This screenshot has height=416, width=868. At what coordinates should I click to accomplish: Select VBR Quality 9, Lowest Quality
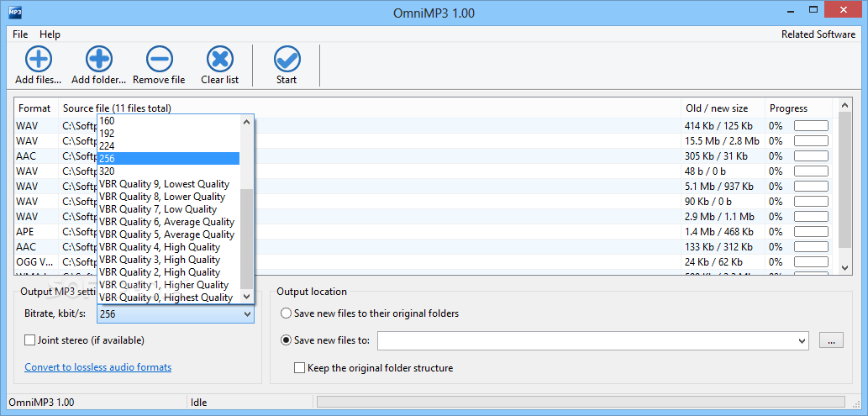[x=168, y=184]
